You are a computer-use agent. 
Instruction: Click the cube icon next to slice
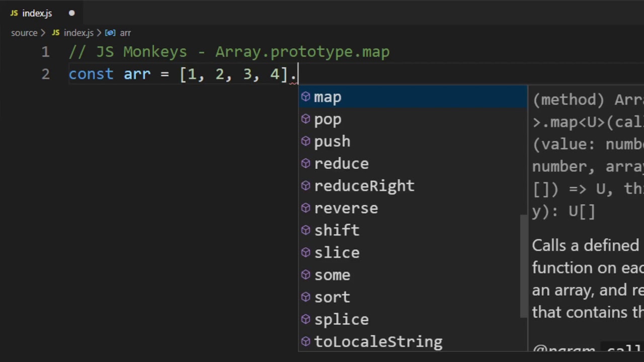coord(305,252)
